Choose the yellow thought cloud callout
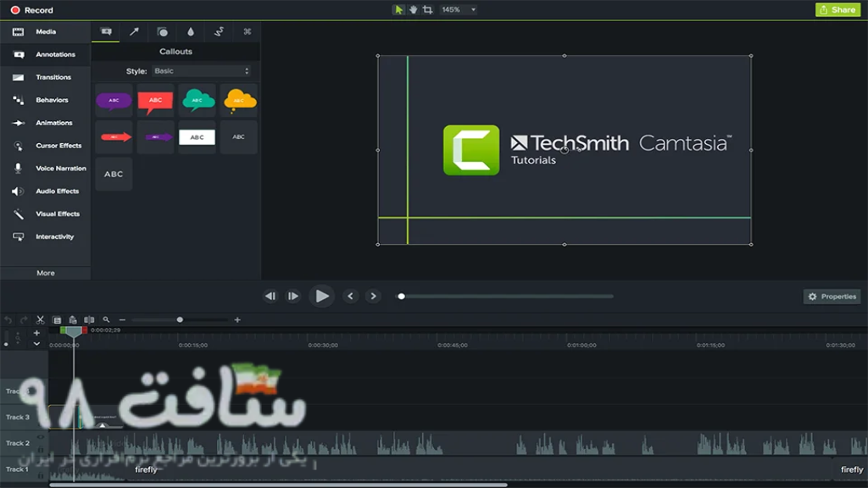Screen dimensions: 868x488 [239, 101]
